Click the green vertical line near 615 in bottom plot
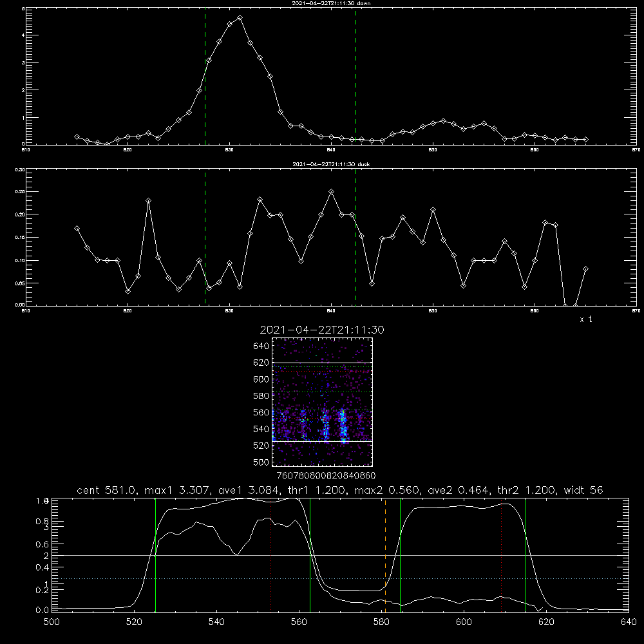The width and height of the screenshot is (644, 644). click(x=526, y=555)
